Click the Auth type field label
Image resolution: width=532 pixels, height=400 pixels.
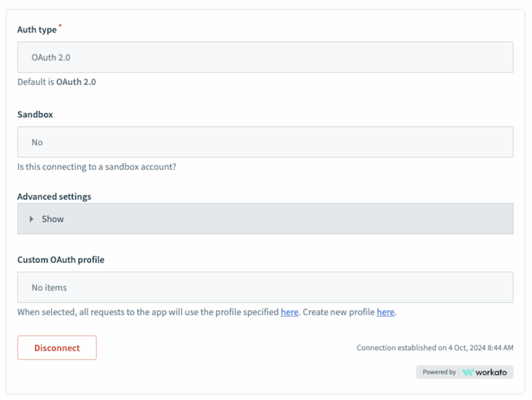point(37,30)
